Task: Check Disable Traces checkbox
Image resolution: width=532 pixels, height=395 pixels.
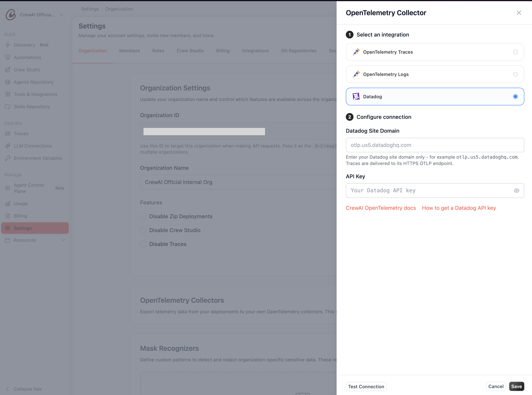Action: click(x=143, y=244)
